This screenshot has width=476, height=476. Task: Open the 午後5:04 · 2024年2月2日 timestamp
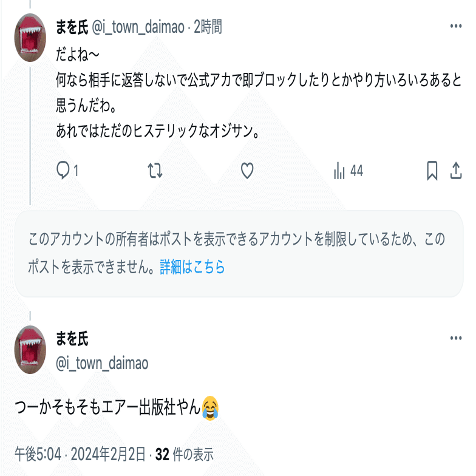coord(80,454)
